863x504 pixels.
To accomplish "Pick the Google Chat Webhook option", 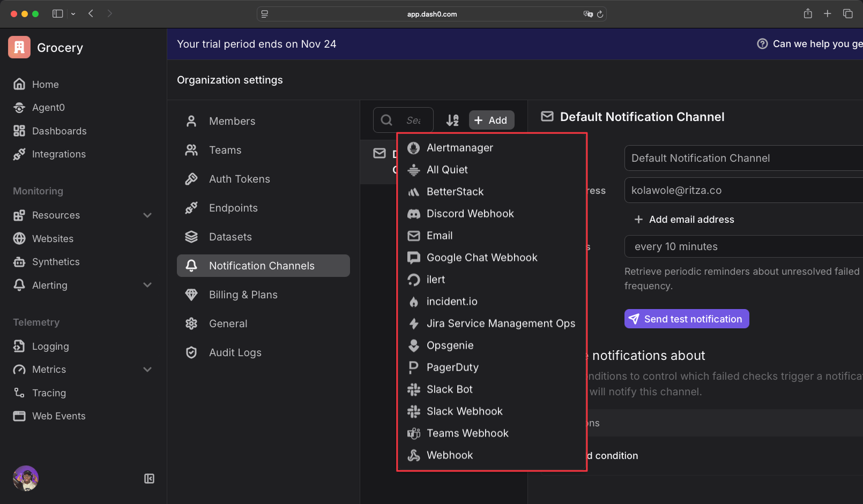I will pos(481,257).
